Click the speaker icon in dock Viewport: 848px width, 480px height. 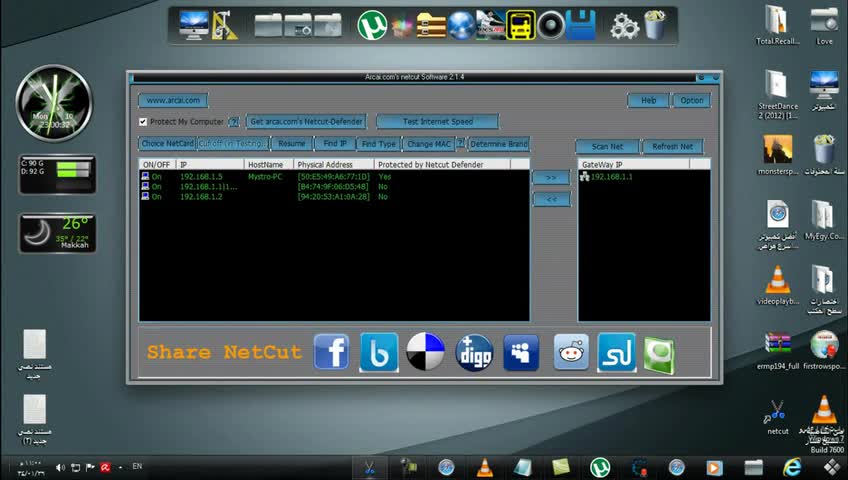coord(551,25)
